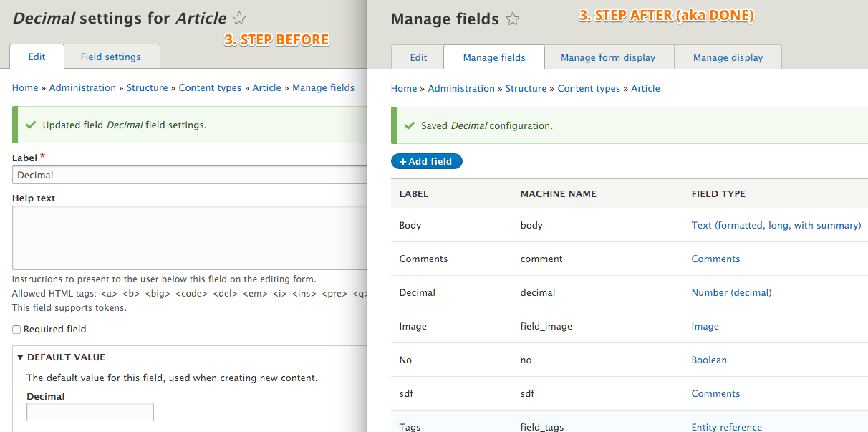Click the Label text input containing Decimal
The width and height of the screenshot is (868, 432).
[x=190, y=175]
